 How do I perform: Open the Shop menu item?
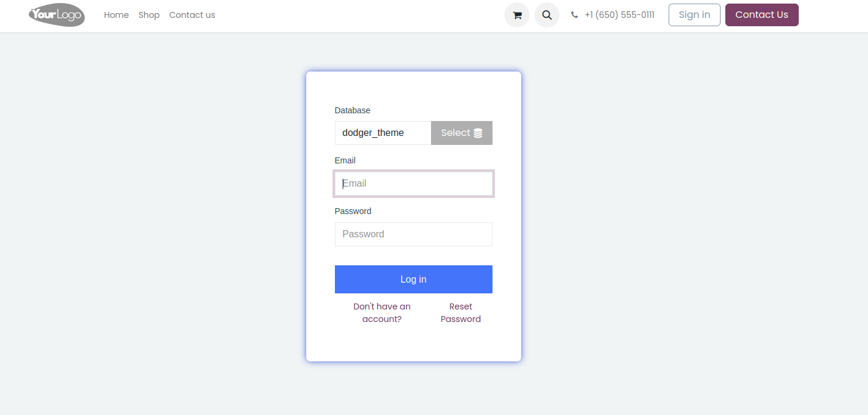(149, 15)
